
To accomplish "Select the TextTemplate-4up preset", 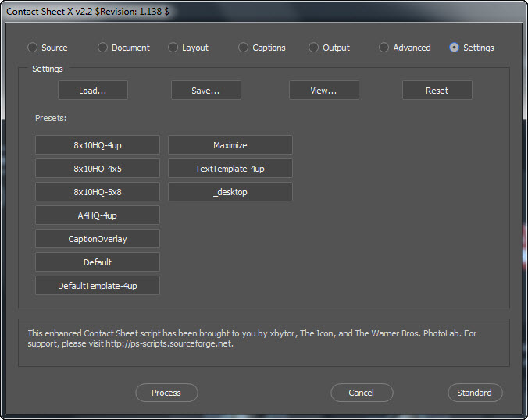I will click(230, 169).
